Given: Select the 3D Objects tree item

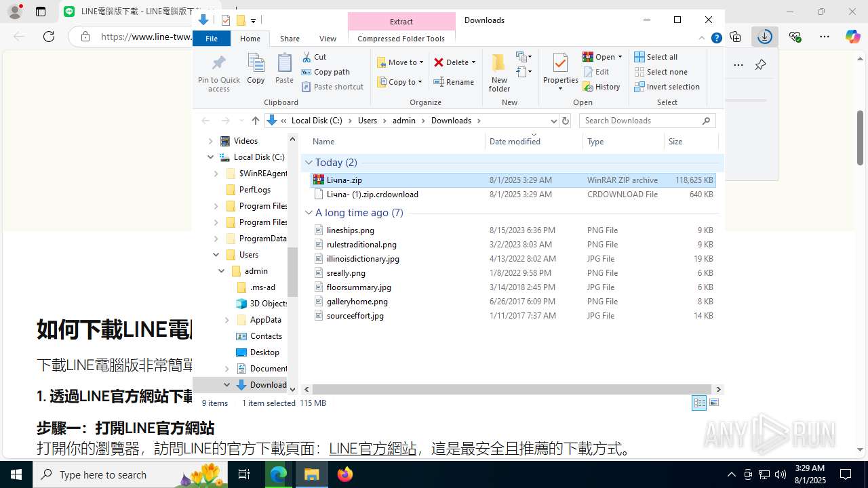Looking at the screenshot, I should pos(261,304).
